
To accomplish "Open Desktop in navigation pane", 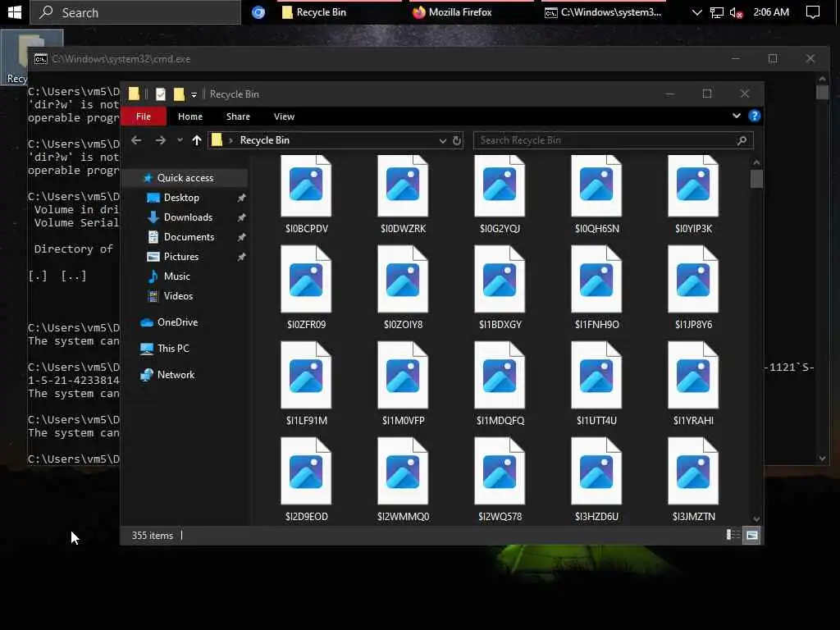I will pos(181,198).
